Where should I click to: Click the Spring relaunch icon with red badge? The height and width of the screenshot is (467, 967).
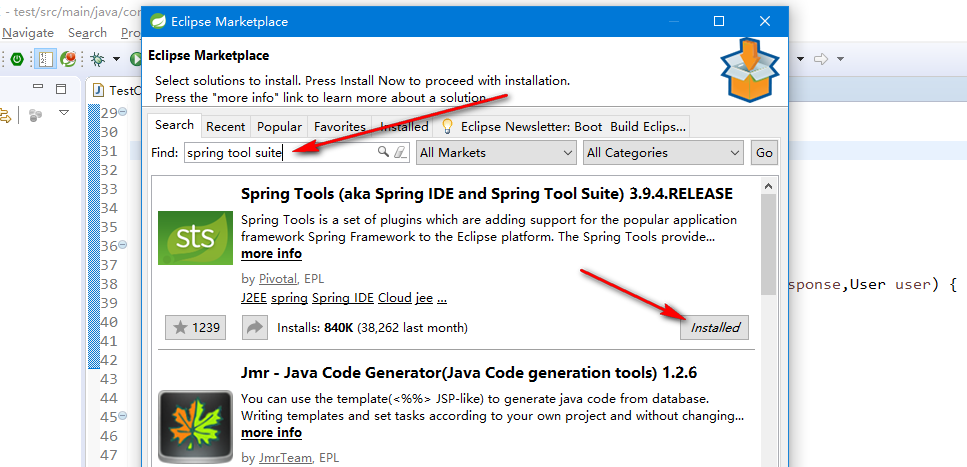[68, 59]
